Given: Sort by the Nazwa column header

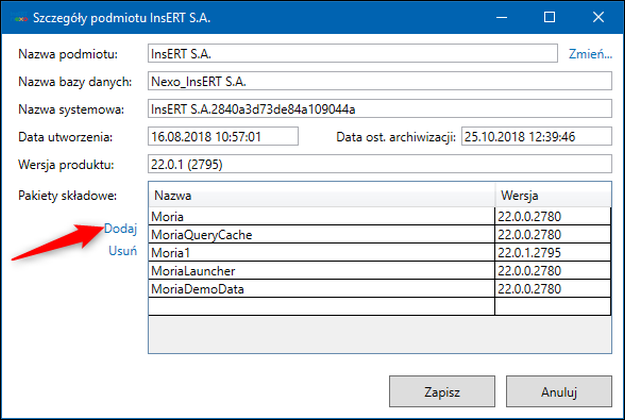Looking at the screenshot, I should pos(321,194).
